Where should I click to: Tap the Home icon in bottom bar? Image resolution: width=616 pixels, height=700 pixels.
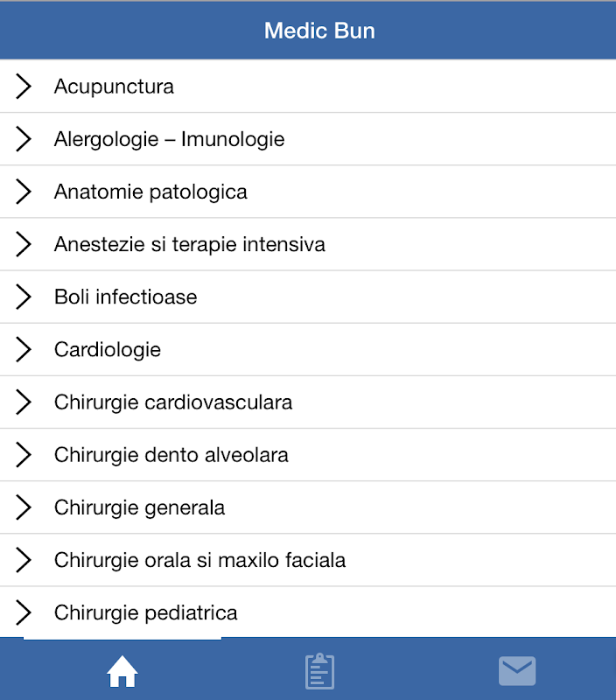(x=122, y=672)
